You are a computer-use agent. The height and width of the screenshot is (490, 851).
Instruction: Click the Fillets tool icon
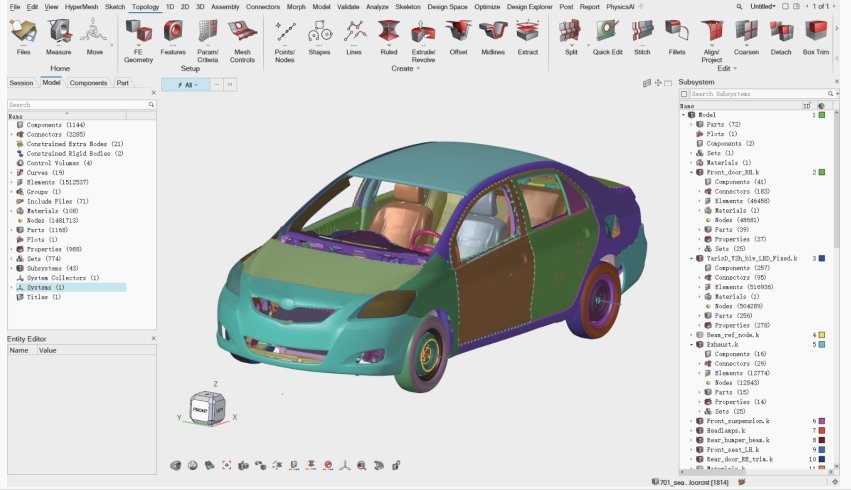click(677, 36)
